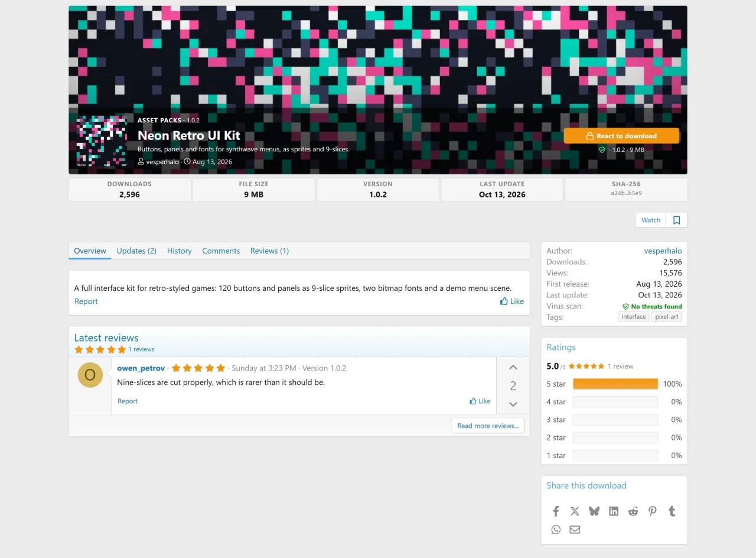Share via WhatsApp icon
Screen dimensions: 756x558
[556, 530]
